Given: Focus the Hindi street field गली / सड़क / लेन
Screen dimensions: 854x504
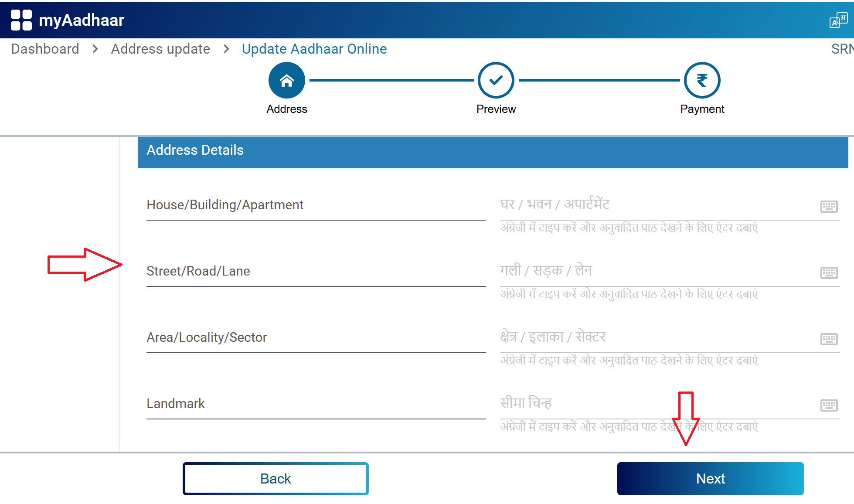Looking at the screenshot, I should tap(654, 271).
